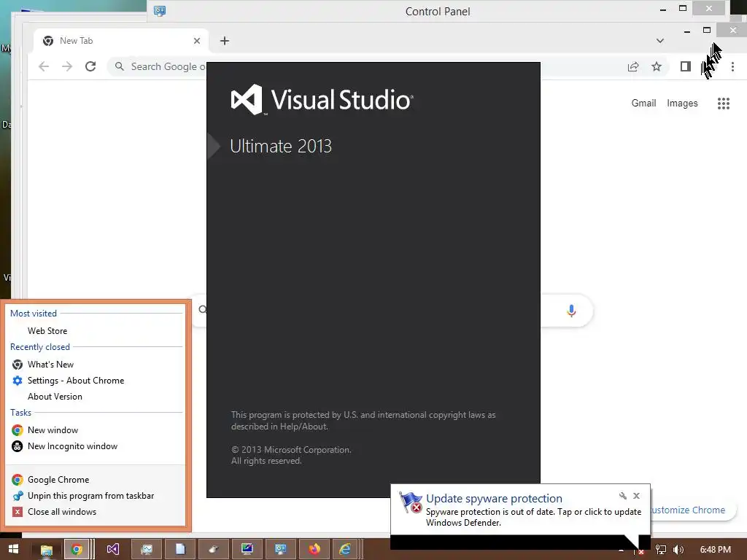Dismiss the spyware protection notification
This screenshot has width=747, height=560.
tap(636, 496)
